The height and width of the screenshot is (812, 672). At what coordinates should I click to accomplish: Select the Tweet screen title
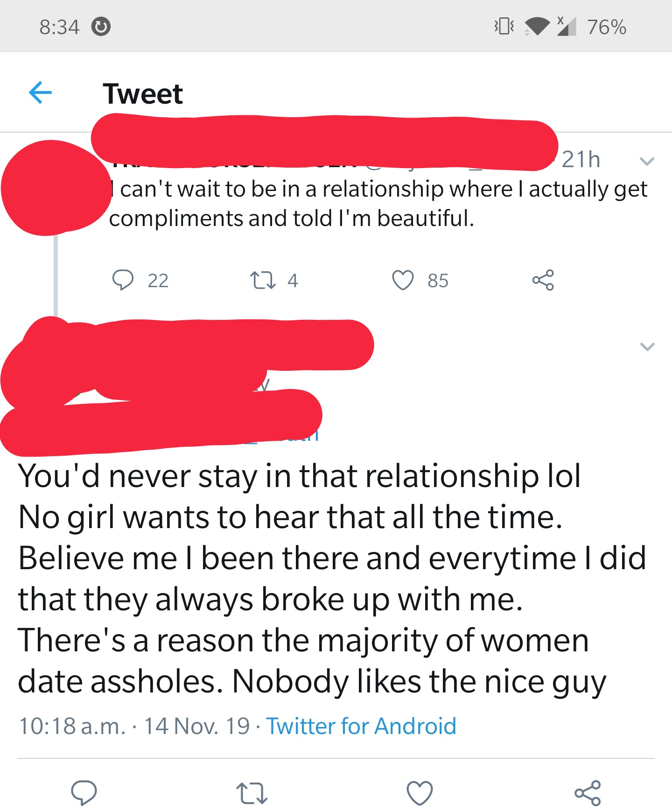(143, 94)
